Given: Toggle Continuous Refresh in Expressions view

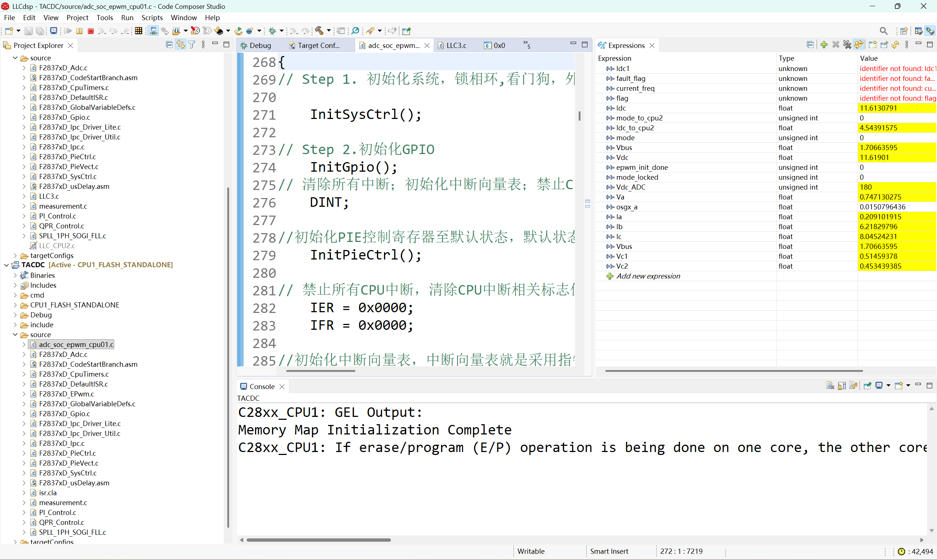Looking at the screenshot, I should click(x=859, y=45).
